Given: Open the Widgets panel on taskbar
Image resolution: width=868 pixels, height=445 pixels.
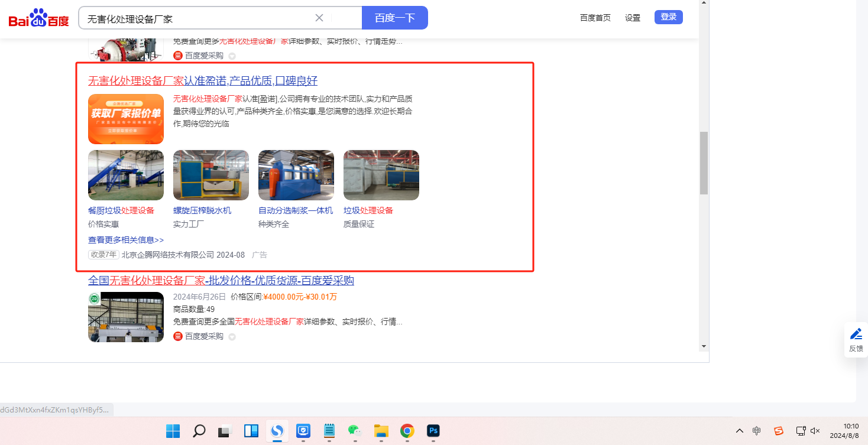Looking at the screenshot, I should pos(251,431).
